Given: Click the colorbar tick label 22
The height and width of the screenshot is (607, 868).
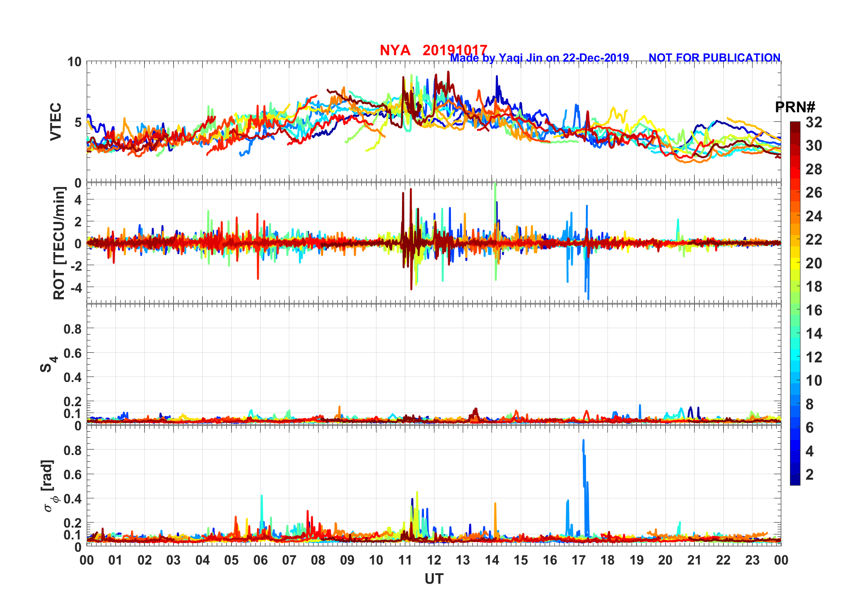Looking at the screenshot, I should click(814, 240).
